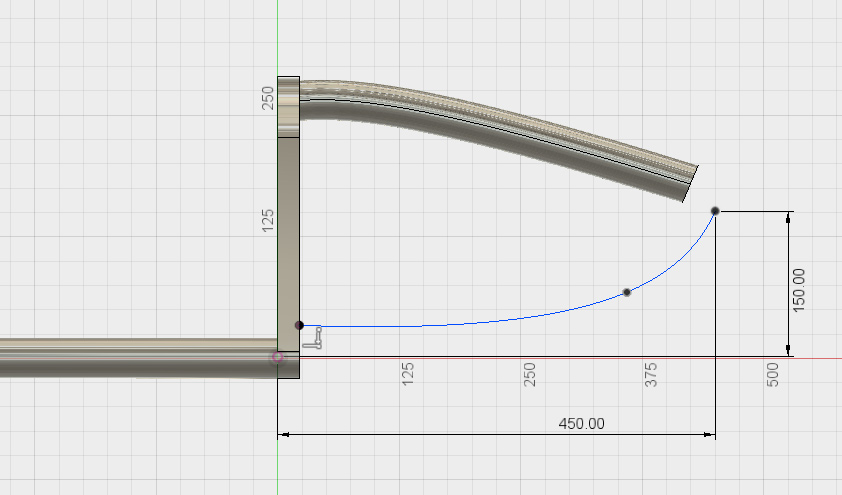Image resolution: width=842 pixels, height=495 pixels.
Task: Click the 500 horizontal ruler label
Action: click(x=773, y=375)
